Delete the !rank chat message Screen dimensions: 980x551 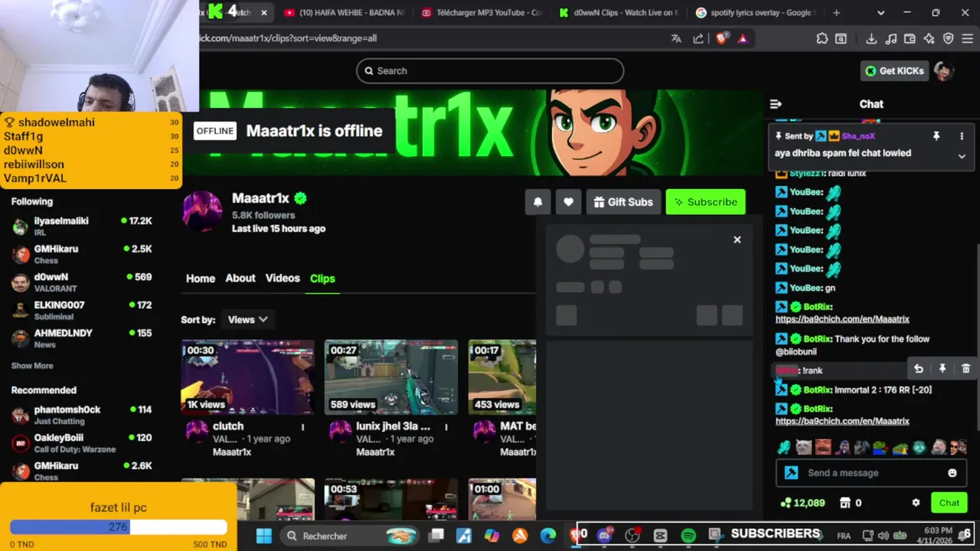click(x=965, y=369)
